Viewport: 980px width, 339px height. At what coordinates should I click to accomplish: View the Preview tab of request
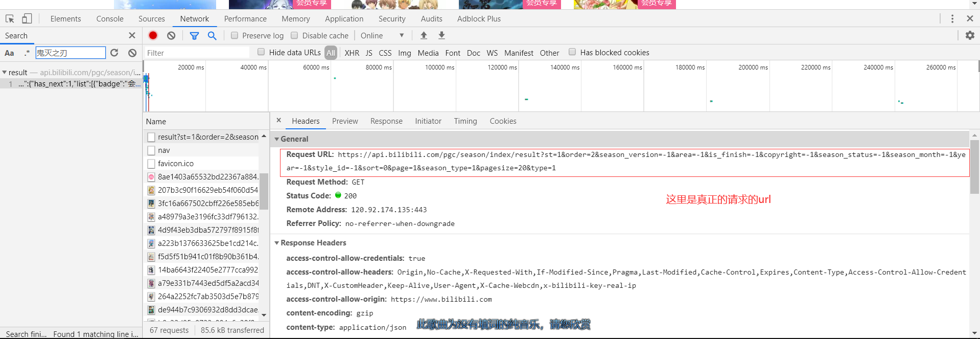[x=345, y=121]
